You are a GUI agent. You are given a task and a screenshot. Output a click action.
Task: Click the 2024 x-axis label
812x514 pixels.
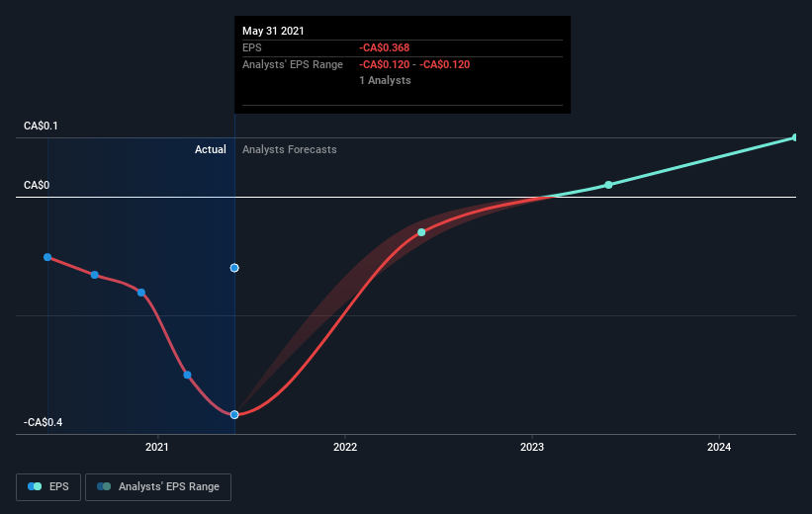[x=719, y=447]
